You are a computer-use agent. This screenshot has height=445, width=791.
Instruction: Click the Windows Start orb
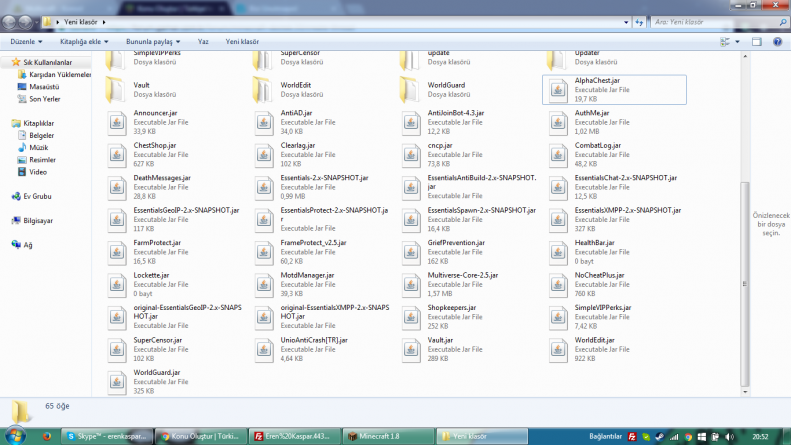tap(15, 436)
